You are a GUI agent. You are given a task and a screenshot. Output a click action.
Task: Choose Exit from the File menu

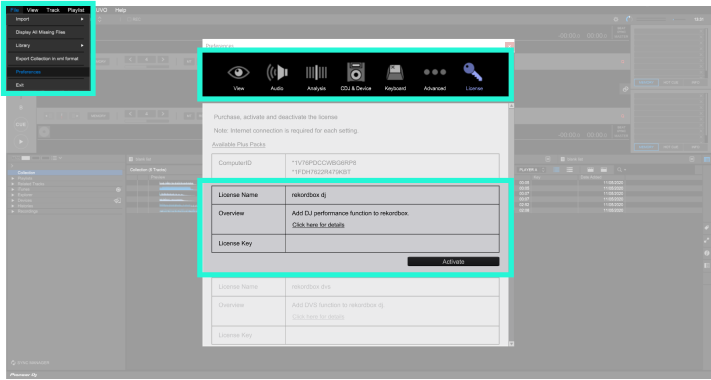pyautogui.click(x=48, y=85)
